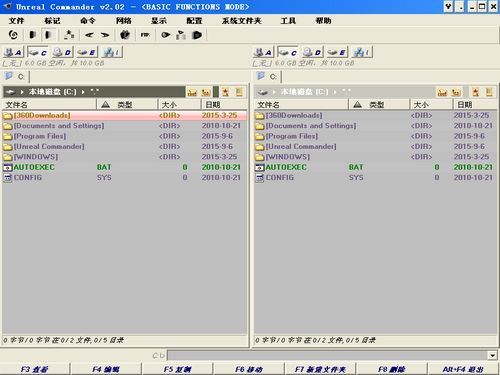Viewport: 500px width, 375px height.
Task: Click the sort triangle in right panel header
Action: pos(357,105)
